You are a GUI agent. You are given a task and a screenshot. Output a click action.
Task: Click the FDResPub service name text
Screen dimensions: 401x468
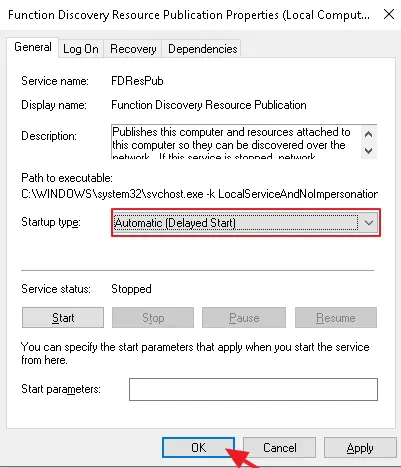pyautogui.click(x=137, y=81)
